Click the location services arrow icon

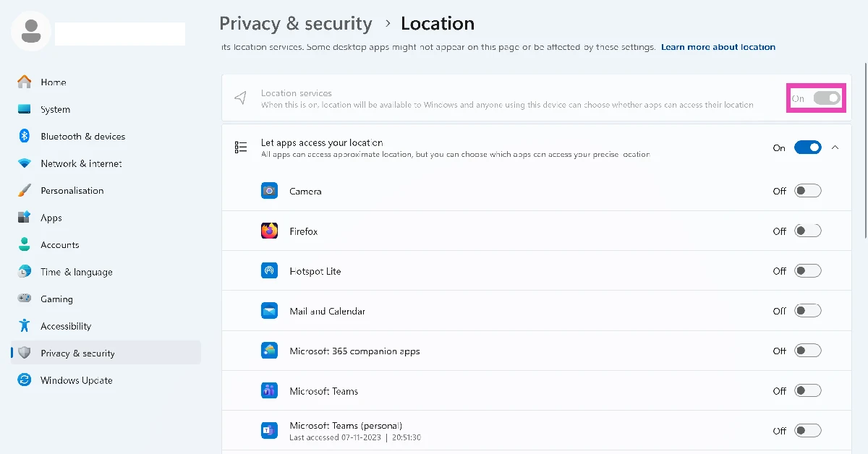click(x=240, y=97)
